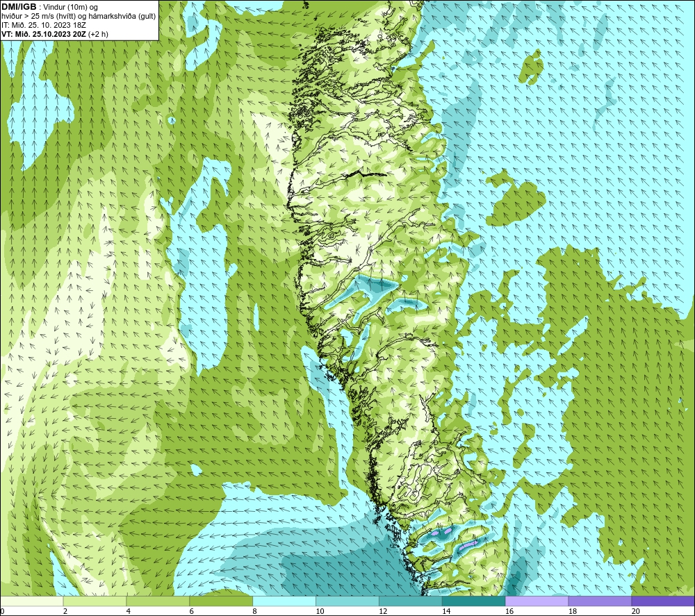Click the 0–2 m/s pale legend swatch
The image size is (695, 616).
point(31,601)
